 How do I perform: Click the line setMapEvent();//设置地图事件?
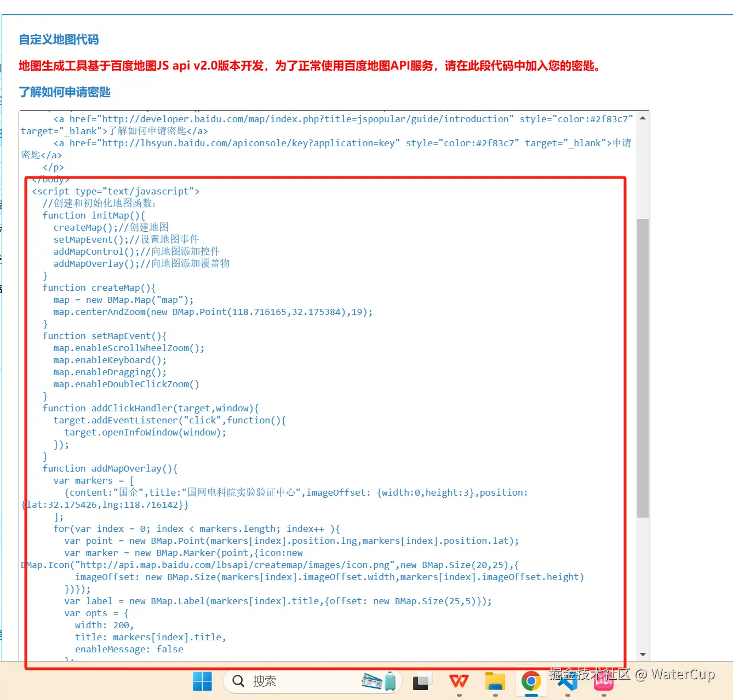tap(126, 239)
